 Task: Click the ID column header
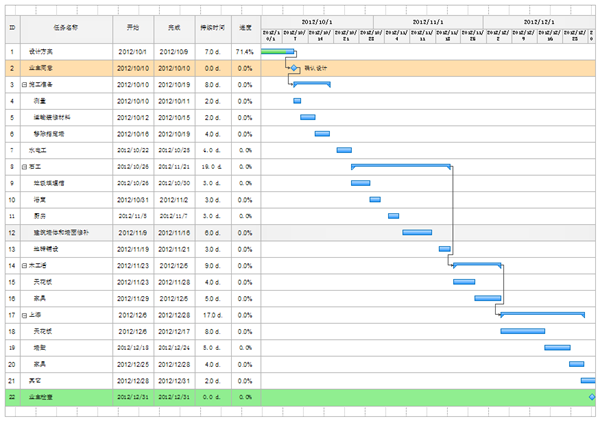coord(12,28)
